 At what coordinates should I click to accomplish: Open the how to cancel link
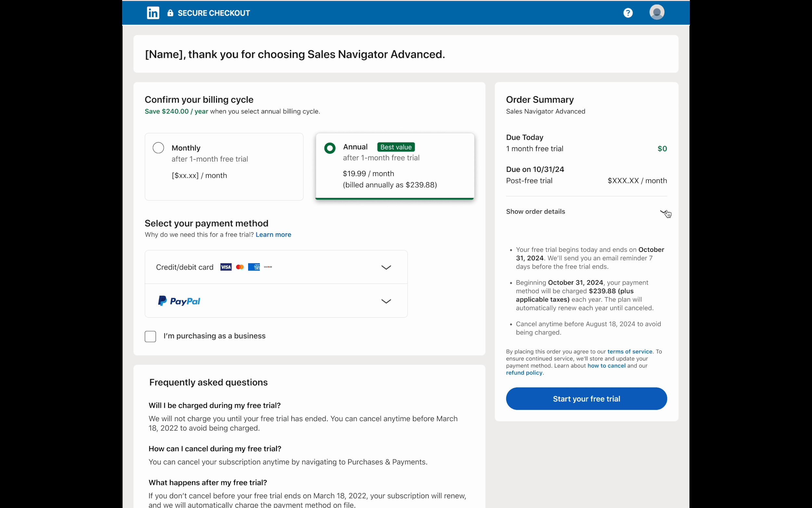point(606,366)
